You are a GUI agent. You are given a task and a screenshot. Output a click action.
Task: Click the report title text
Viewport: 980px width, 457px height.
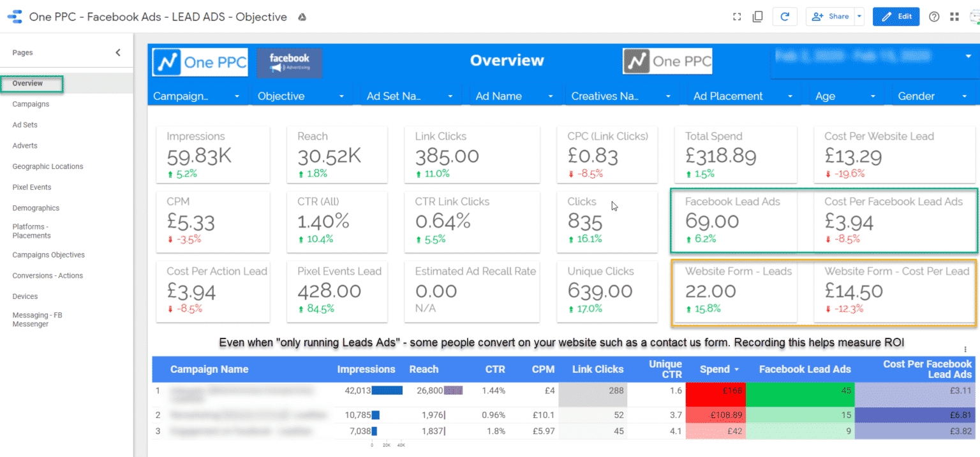coord(158,17)
